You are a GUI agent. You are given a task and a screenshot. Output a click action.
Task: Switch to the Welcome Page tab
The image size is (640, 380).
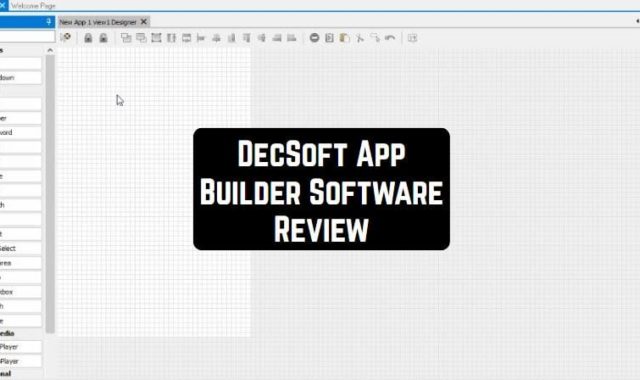(33, 6)
